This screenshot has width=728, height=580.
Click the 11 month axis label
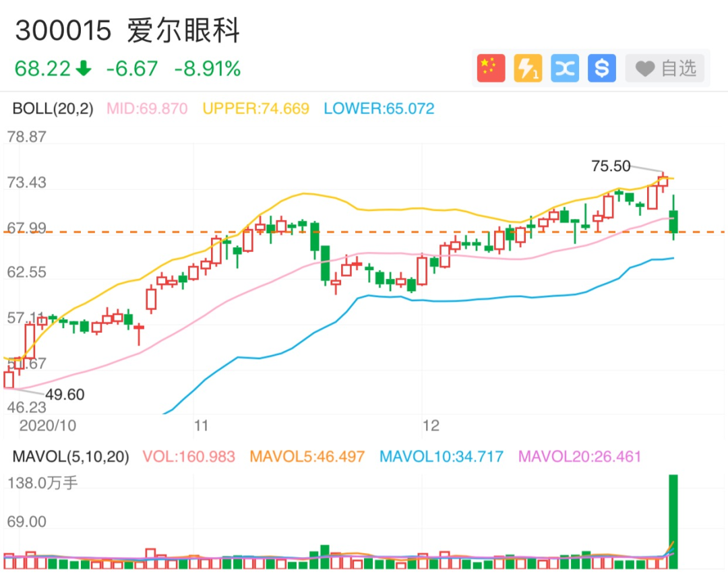[x=201, y=426]
